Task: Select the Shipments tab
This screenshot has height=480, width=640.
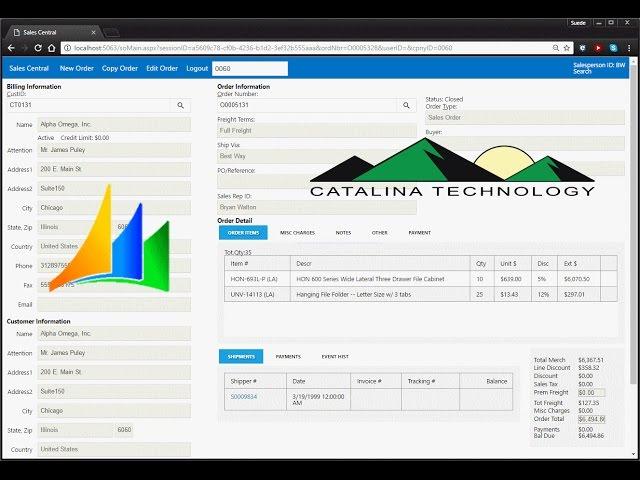Action: (241, 357)
